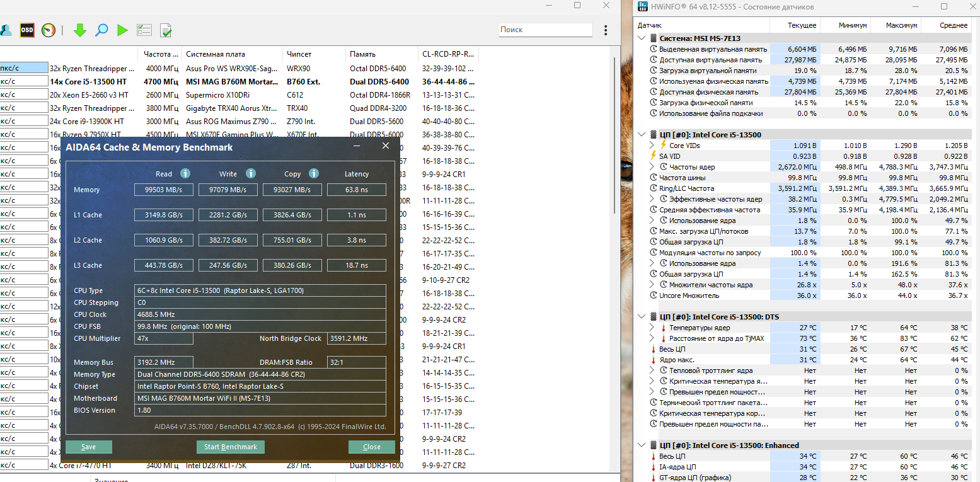Image resolution: width=980 pixels, height=482 pixels.
Task: Click the green download arrow toolbar icon
Action: [x=80, y=30]
